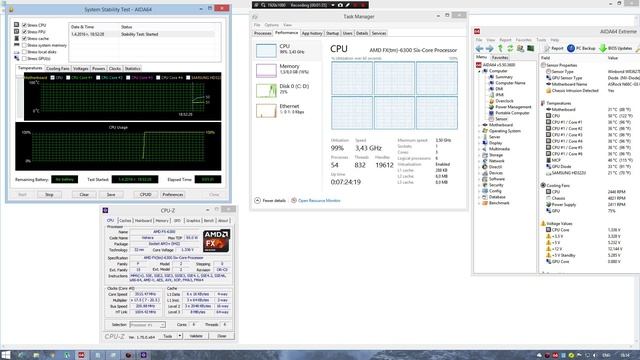Image resolution: width=640 pixels, height=360 pixels.
Task: Toggle CPU graph checkbox in Temperatures
Action: [52, 78]
